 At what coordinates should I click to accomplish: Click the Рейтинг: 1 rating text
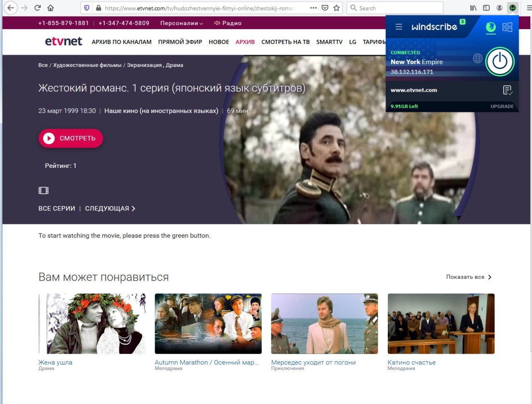click(61, 166)
